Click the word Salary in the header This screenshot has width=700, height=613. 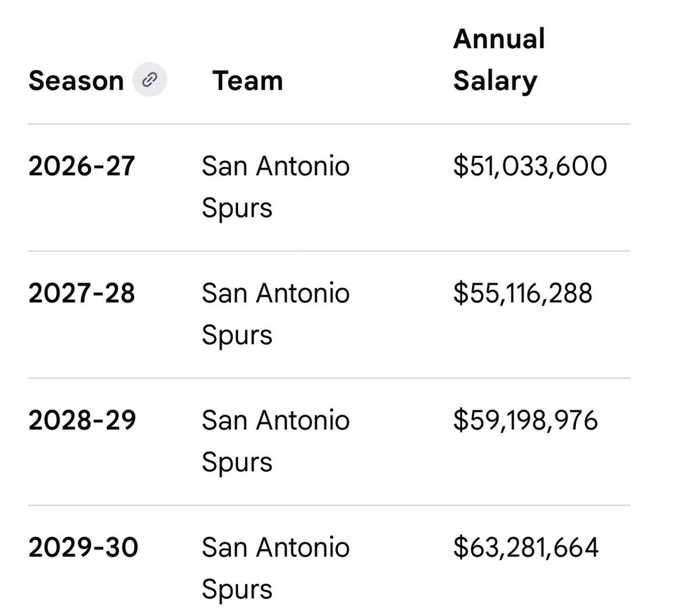coord(495,82)
